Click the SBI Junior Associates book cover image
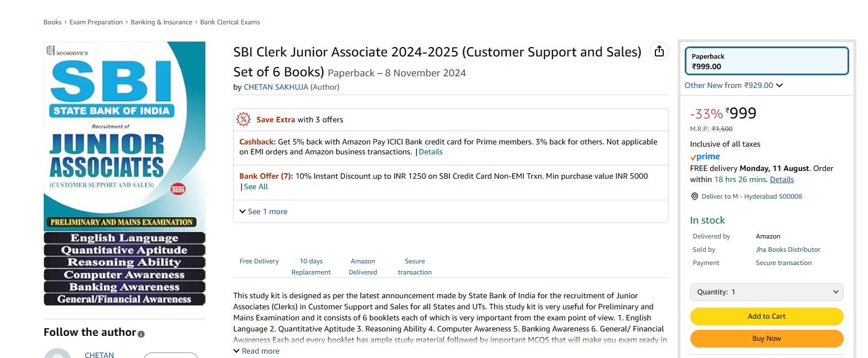The width and height of the screenshot is (868, 358). click(x=125, y=173)
